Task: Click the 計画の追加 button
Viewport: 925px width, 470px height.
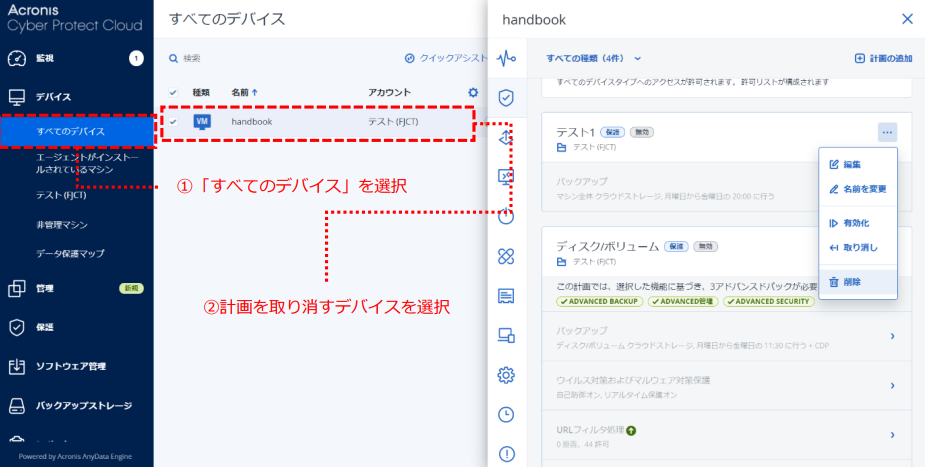Action: (x=882, y=58)
